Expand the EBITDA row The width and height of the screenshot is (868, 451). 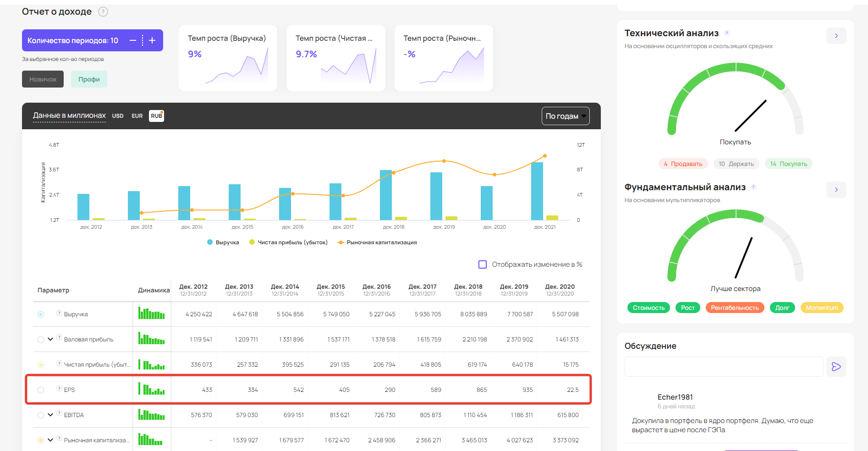[50, 415]
